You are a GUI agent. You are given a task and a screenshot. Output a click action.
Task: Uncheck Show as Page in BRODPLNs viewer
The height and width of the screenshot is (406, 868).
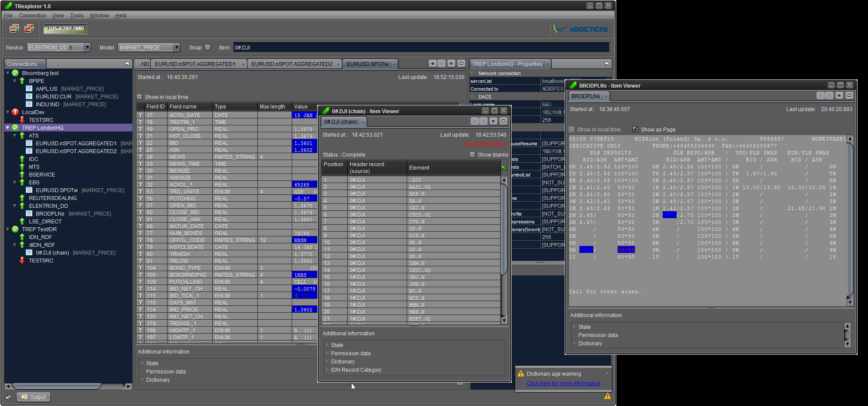(x=635, y=130)
